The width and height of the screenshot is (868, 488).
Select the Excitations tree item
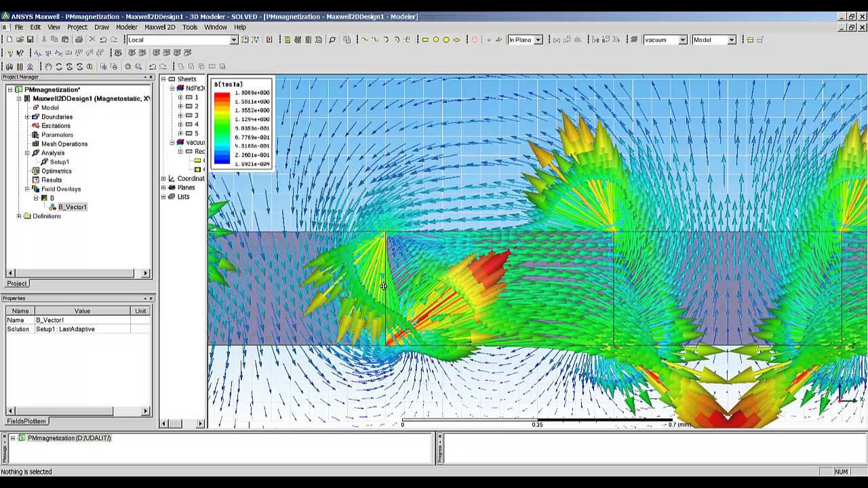tap(56, 126)
